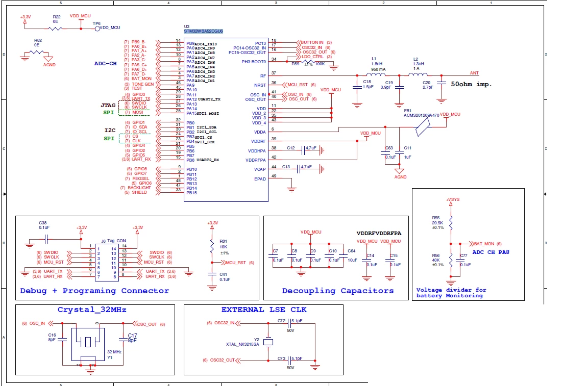
Task: Select the Y2 XTAL_NX3215SA crystal symbol
Action: [268, 342]
